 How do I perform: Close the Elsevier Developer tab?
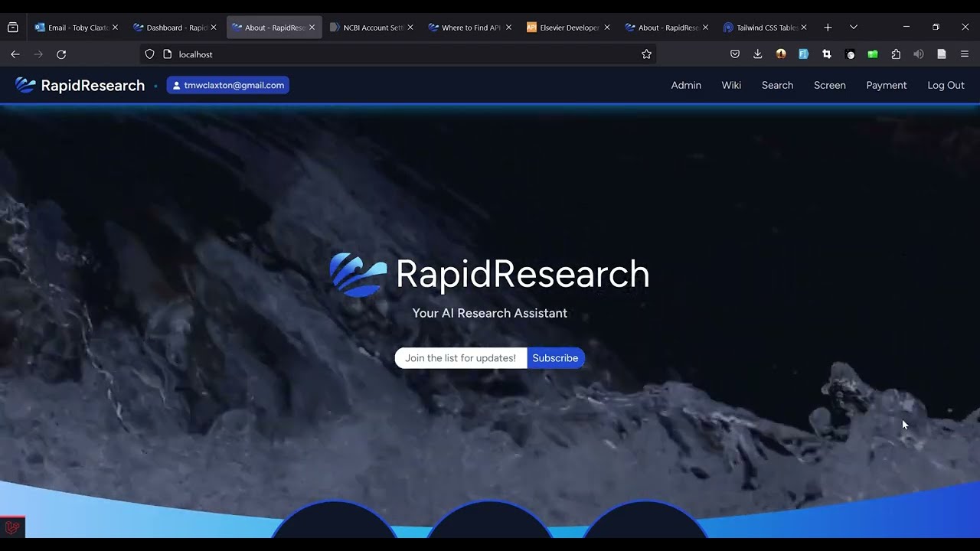607,28
